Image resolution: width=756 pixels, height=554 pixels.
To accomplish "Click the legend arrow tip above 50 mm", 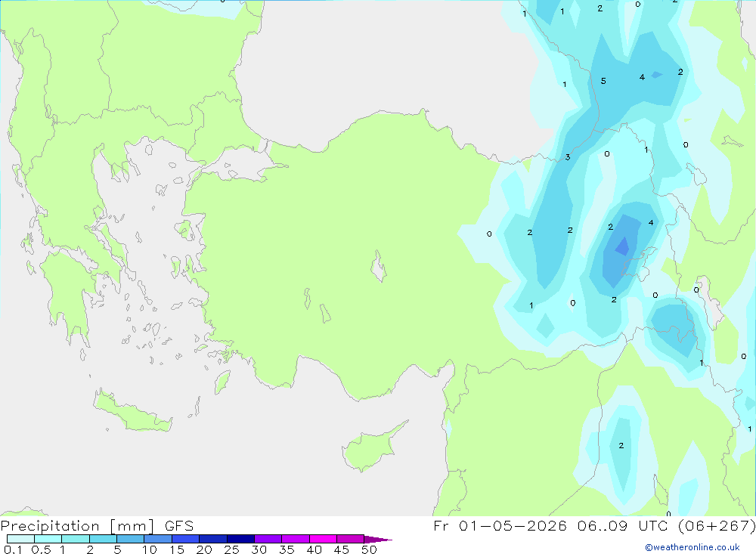I will pyautogui.click(x=377, y=539).
